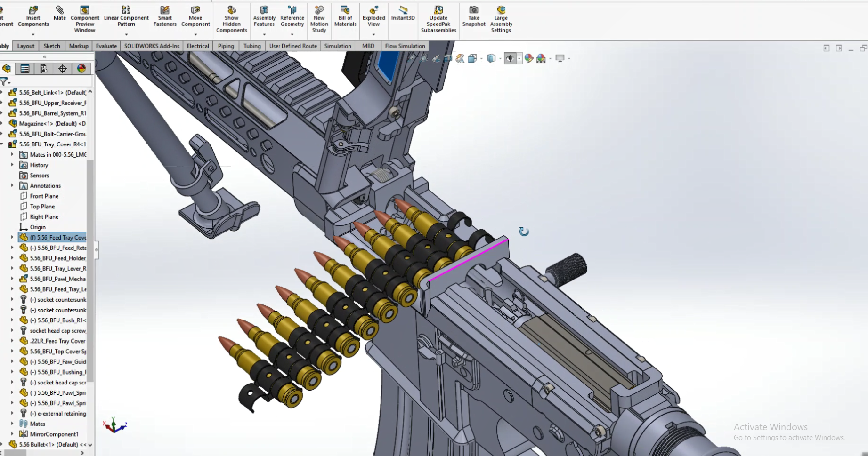Open the Exploded View dropdown arrow
The height and width of the screenshot is (456, 868).
[x=373, y=34]
